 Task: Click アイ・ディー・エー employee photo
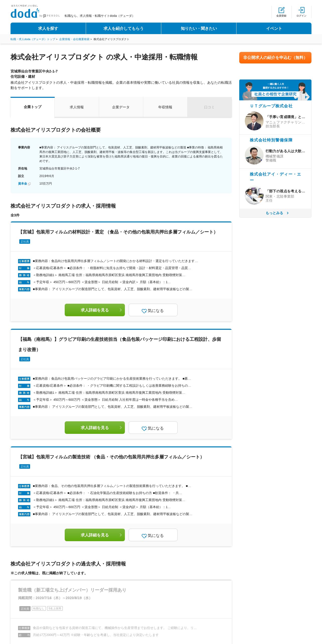[x=254, y=195]
